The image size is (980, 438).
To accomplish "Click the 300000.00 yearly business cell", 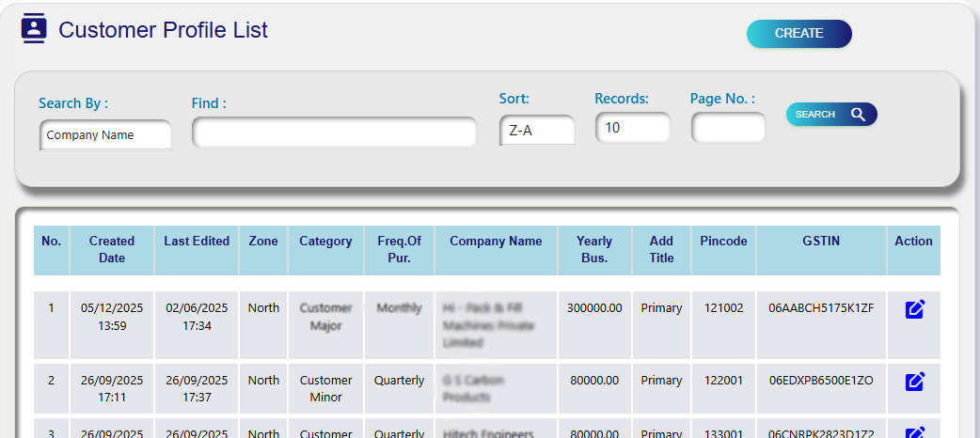I will [594, 308].
